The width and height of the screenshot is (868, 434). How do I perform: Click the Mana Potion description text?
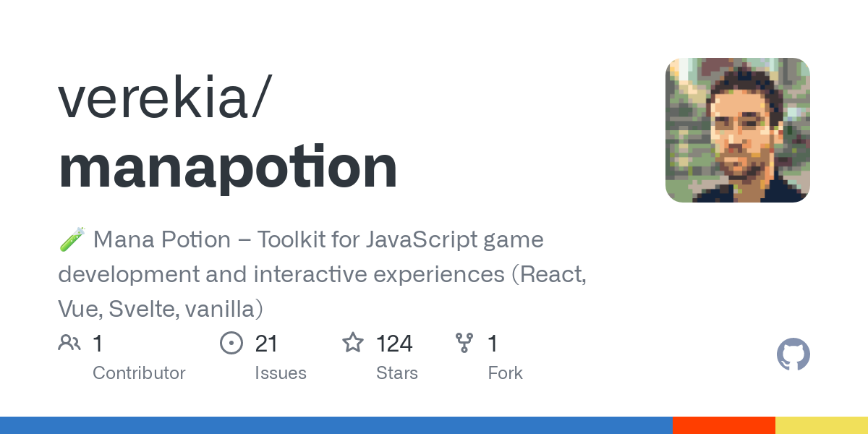(323, 274)
